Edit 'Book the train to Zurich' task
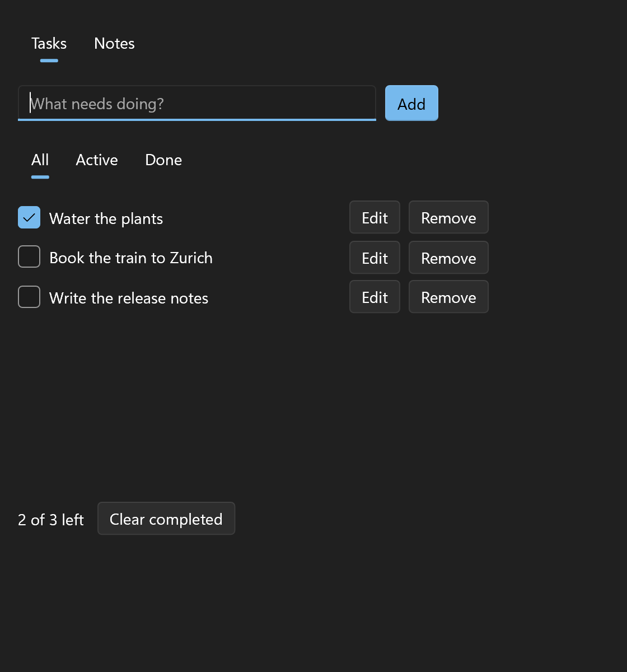Image resolution: width=627 pixels, height=672 pixels. [375, 258]
